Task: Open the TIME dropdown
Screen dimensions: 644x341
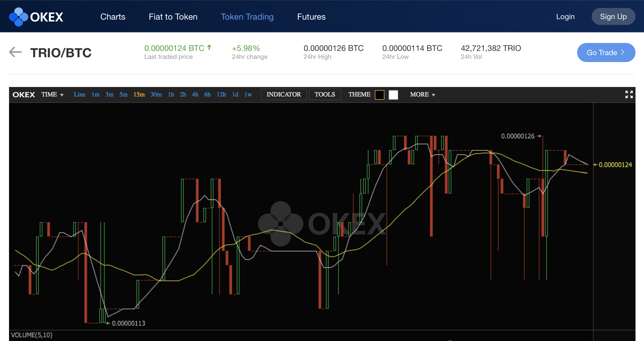Action: 52,94
